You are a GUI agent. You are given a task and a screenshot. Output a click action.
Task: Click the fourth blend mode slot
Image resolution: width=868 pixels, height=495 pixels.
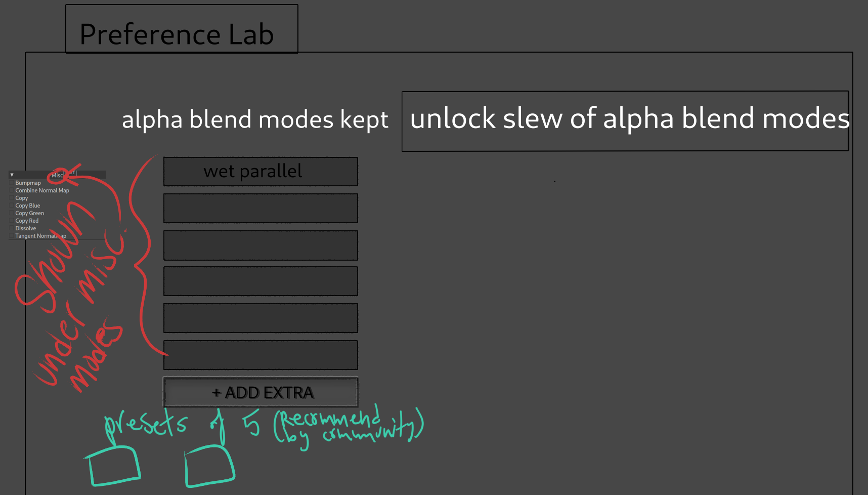tap(261, 281)
